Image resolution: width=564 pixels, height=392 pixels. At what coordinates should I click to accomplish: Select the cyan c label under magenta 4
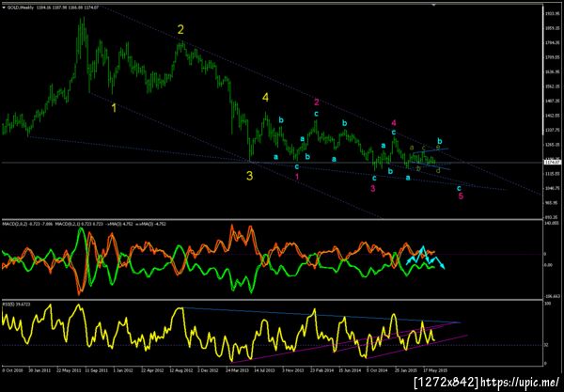(394, 133)
